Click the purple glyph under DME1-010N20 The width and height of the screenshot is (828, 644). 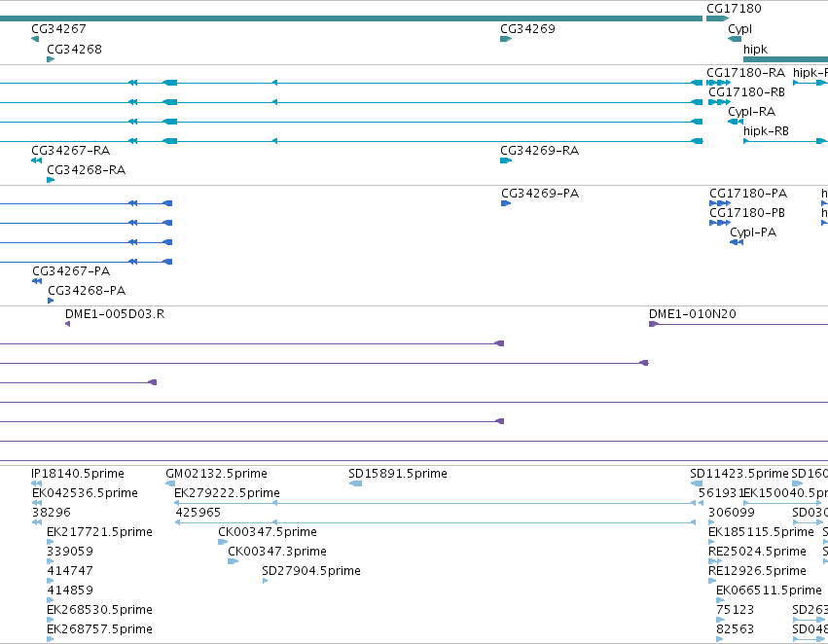click(653, 324)
